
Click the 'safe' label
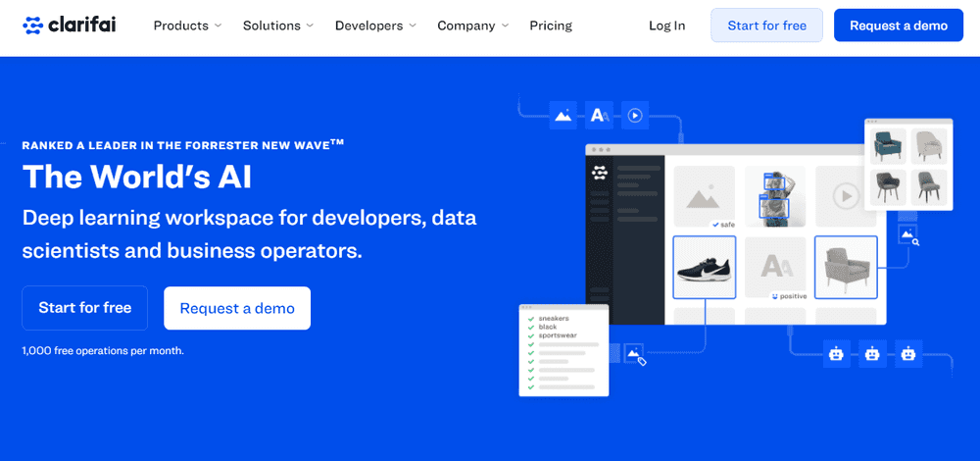coord(723,224)
